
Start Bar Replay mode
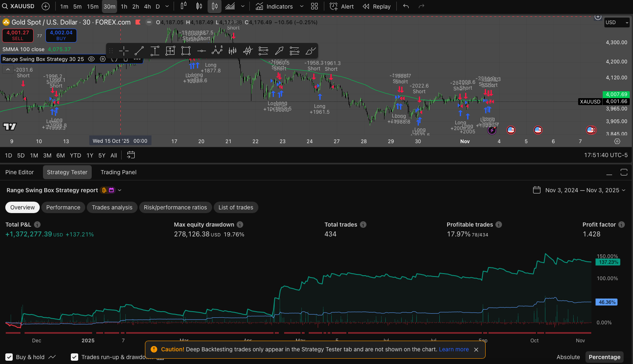coord(377,7)
